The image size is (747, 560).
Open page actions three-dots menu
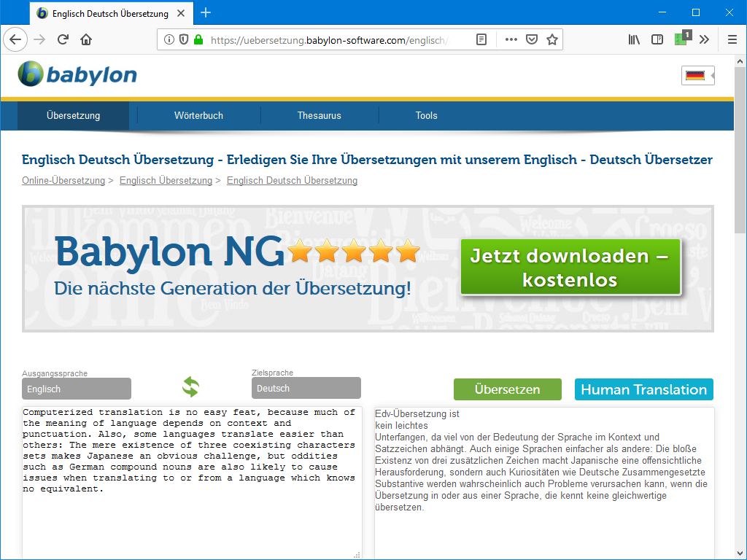tap(511, 39)
